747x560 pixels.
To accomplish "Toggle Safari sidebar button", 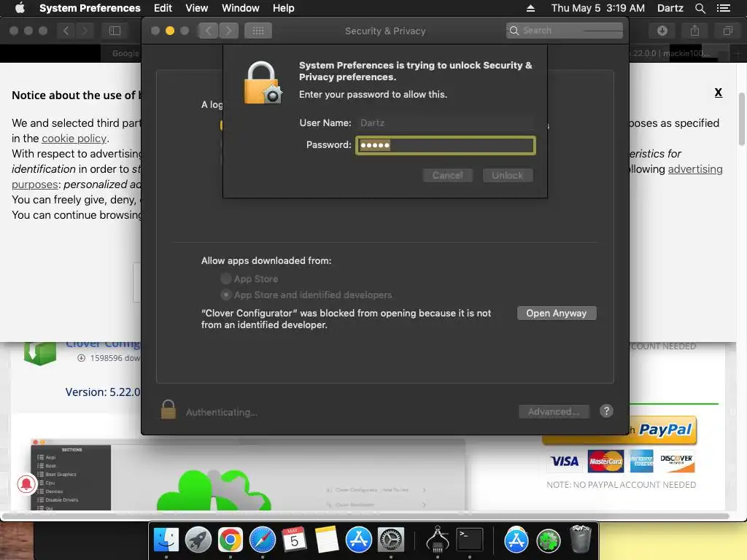I will click(115, 31).
